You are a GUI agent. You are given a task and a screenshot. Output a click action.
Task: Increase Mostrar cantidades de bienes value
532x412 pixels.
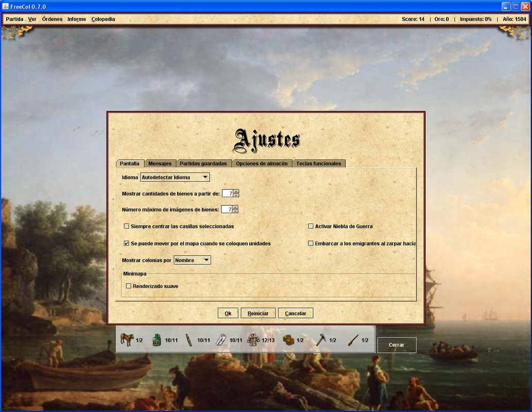pyautogui.click(x=236, y=192)
